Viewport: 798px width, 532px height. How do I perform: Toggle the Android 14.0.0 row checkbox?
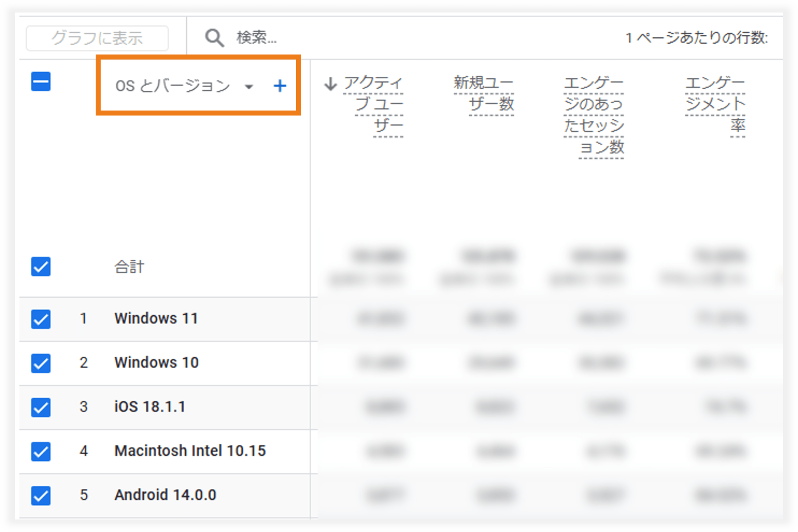click(41, 495)
